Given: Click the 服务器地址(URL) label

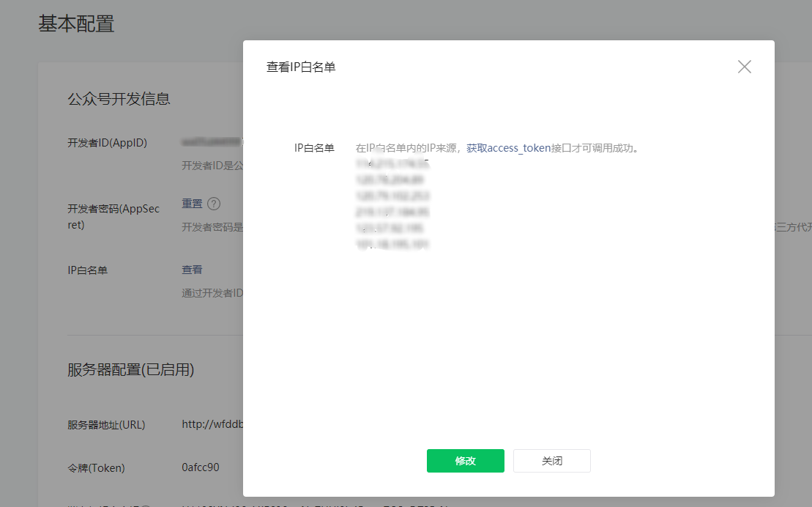Looking at the screenshot, I should 106,425.
